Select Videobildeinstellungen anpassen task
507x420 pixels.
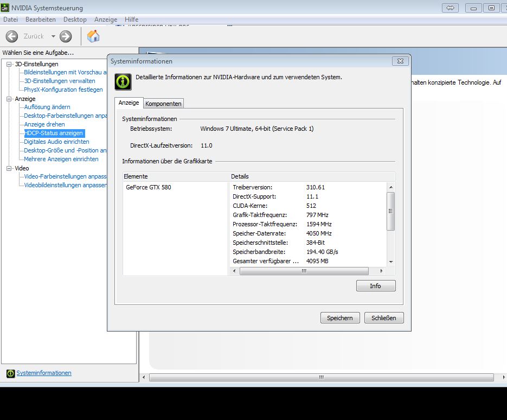[65, 185]
